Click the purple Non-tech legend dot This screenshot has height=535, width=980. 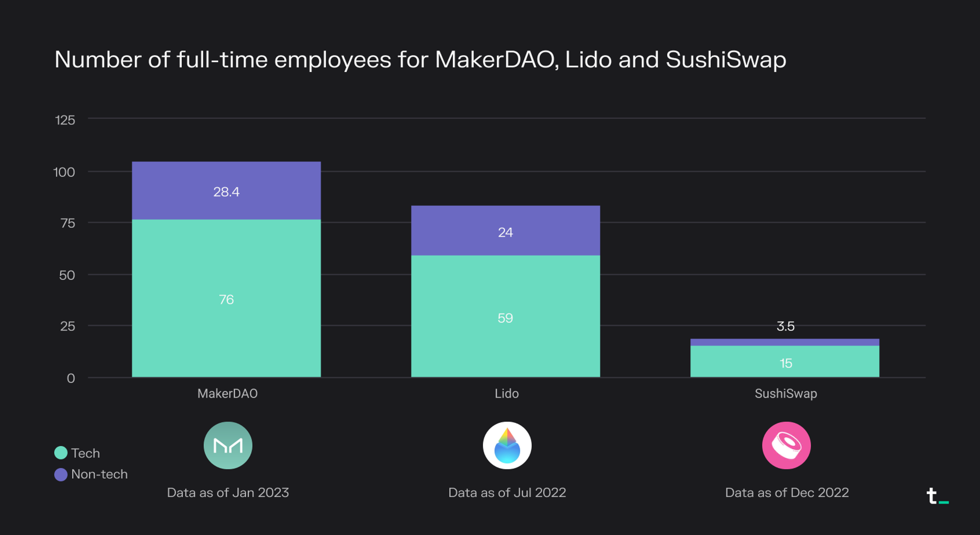(61, 474)
